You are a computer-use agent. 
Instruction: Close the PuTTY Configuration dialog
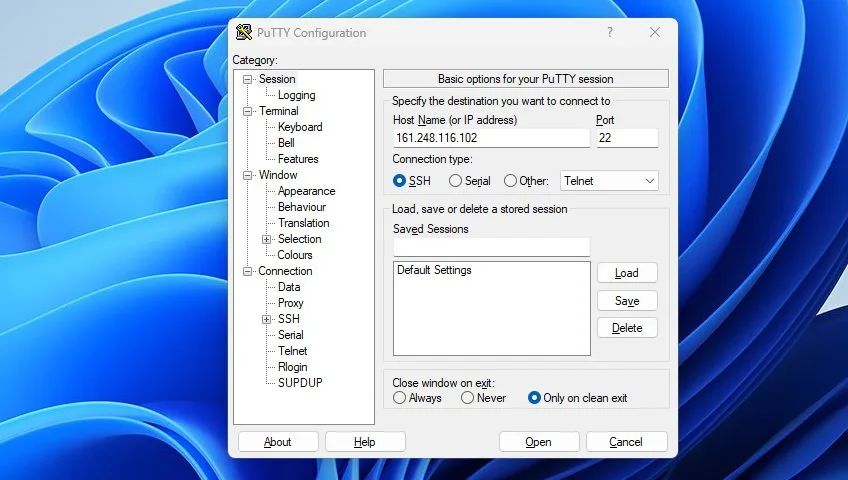pyautogui.click(x=655, y=32)
